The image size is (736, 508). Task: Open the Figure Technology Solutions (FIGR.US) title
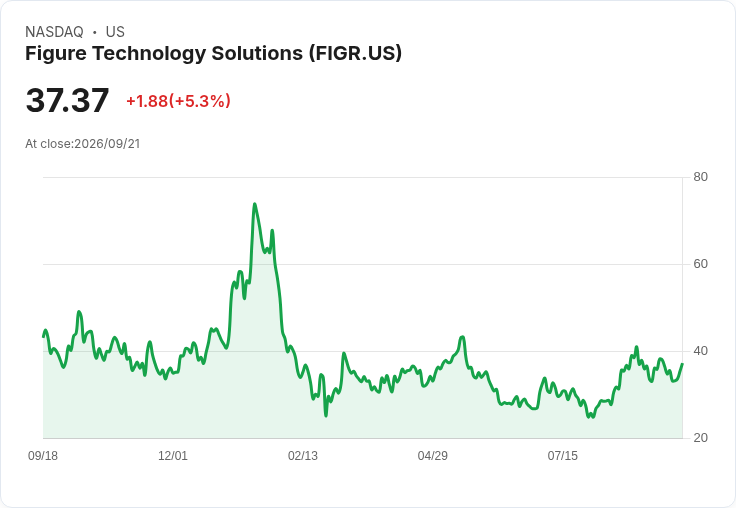click(214, 54)
